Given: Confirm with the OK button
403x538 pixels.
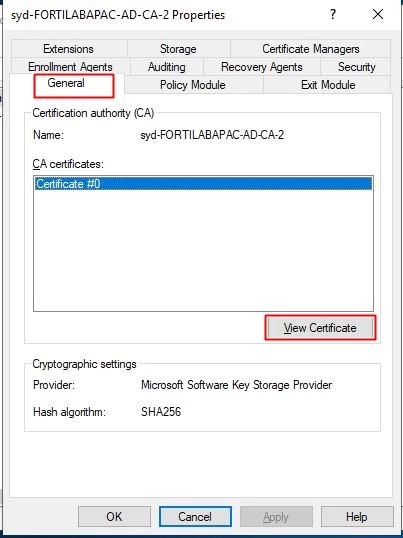Looking at the screenshot, I should (114, 516).
